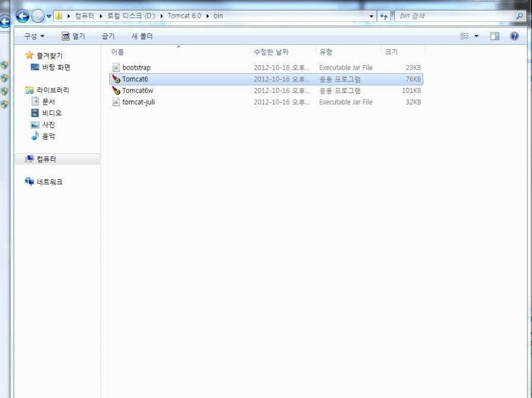Click the bin breadcrumb in the address bar
This screenshot has height=398, width=532.
(x=218, y=15)
